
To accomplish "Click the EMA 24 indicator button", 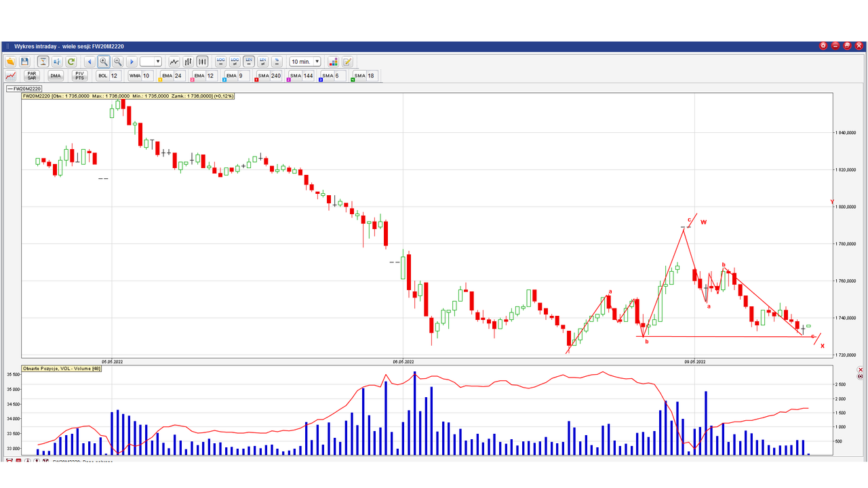I will tap(167, 76).
